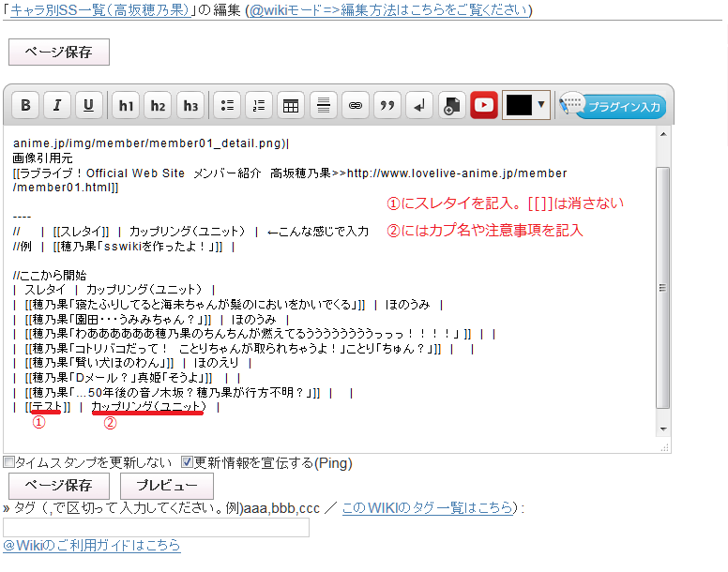Apply italic formatting with the I button

click(x=57, y=106)
